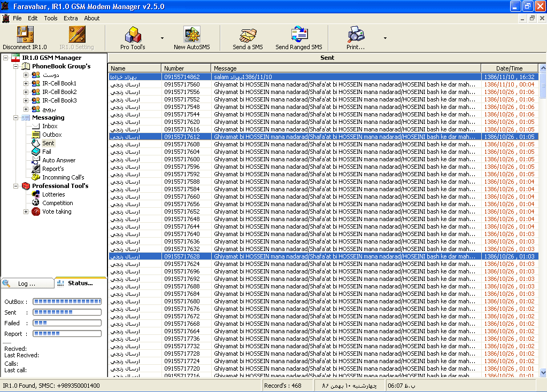Open Incomming Call's icon
The image size is (547, 392).
pyautogui.click(x=36, y=177)
